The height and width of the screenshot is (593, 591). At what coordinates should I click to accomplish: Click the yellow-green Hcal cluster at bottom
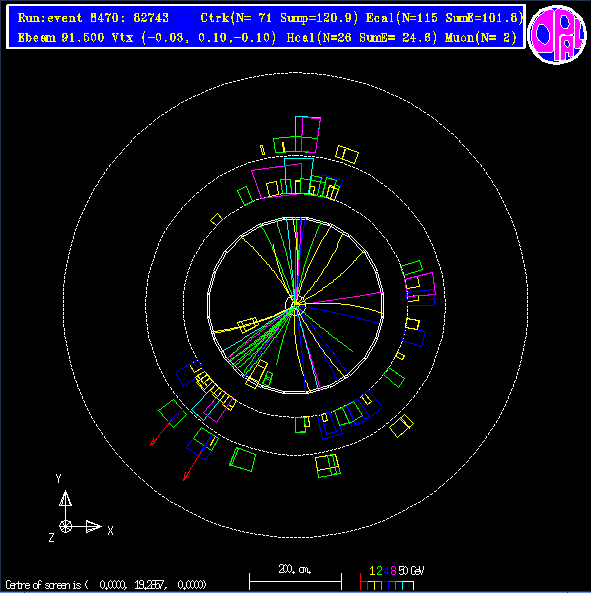[327, 466]
